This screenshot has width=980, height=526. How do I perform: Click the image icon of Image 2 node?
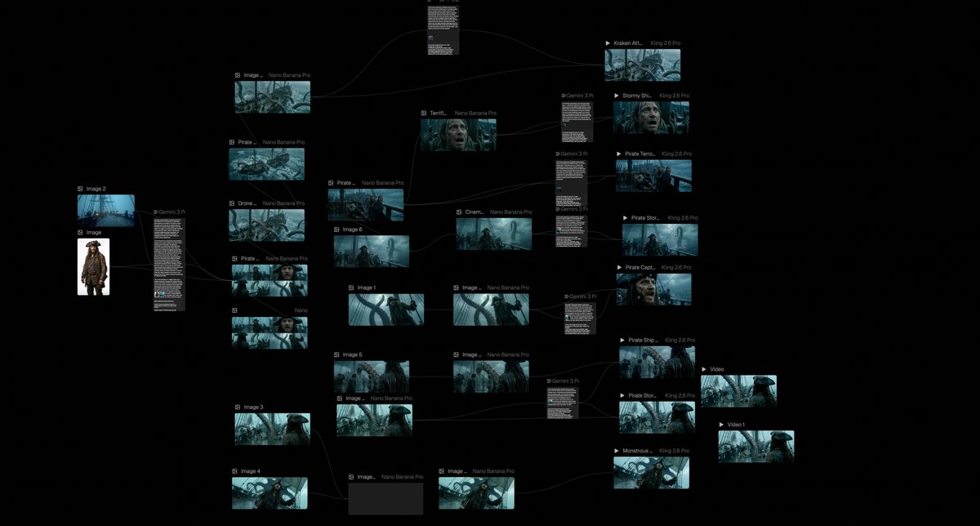point(80,189)
